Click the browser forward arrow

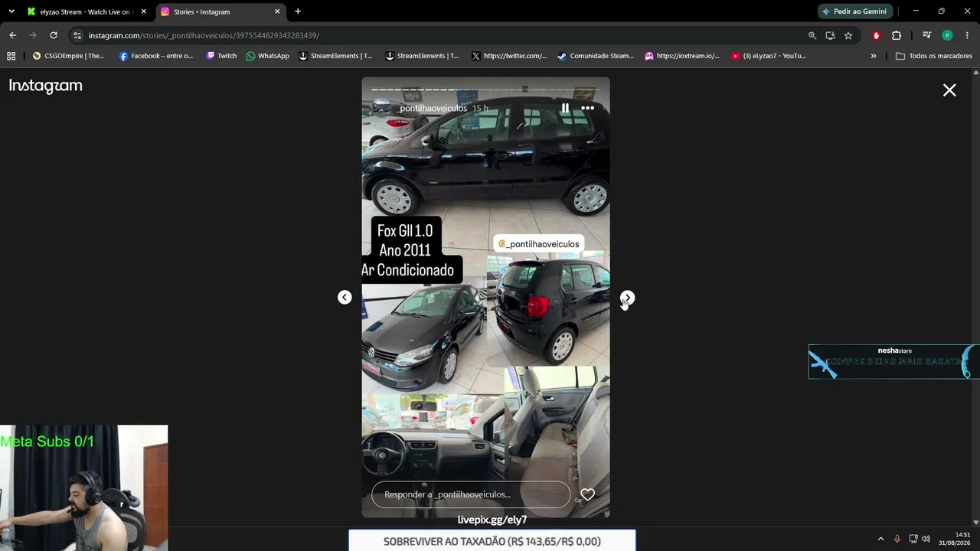[x=33, y=35]
